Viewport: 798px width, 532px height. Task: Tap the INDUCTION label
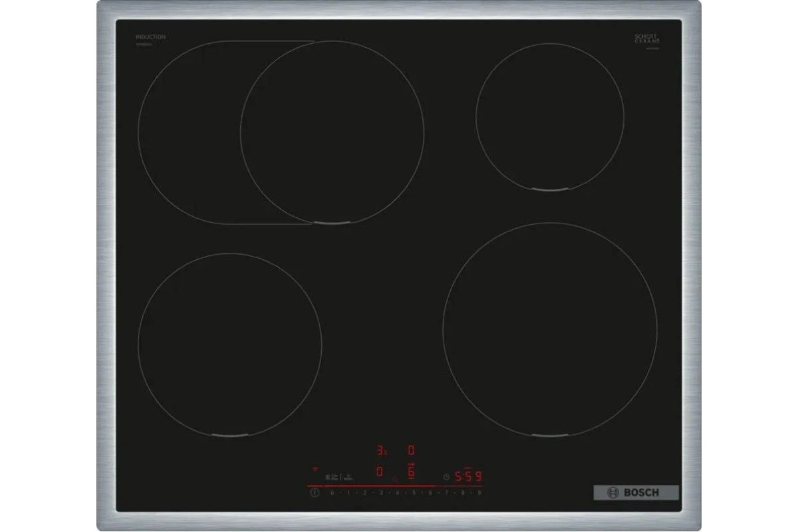click(x=150, y=37)
